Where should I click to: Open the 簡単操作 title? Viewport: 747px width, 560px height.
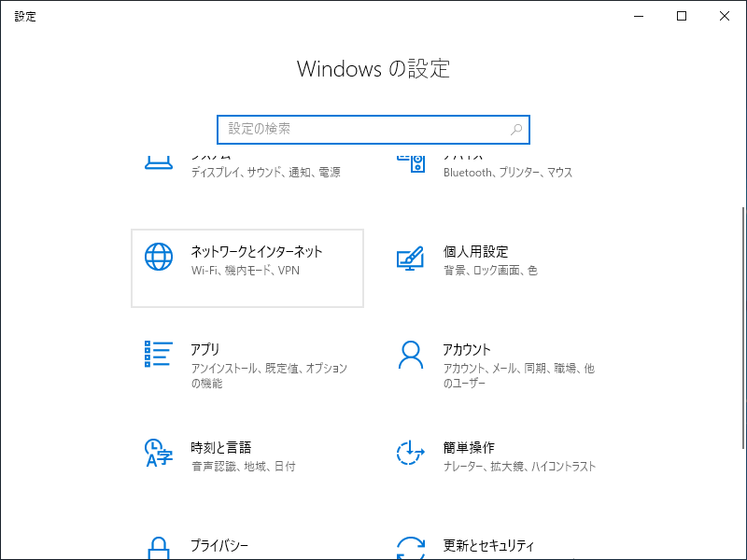pos(469,448)
